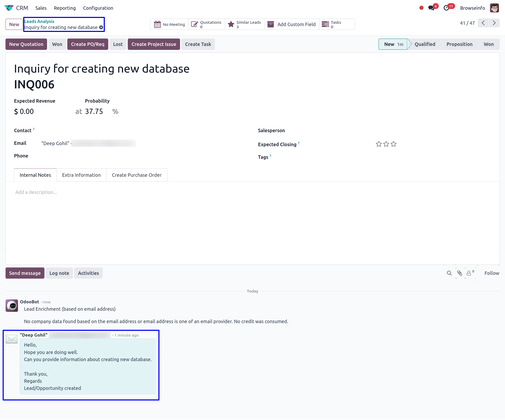Switch to Extra Information tab
This screenshot has width=505, height=420.
pyautogui.click(x=81, y=175)
